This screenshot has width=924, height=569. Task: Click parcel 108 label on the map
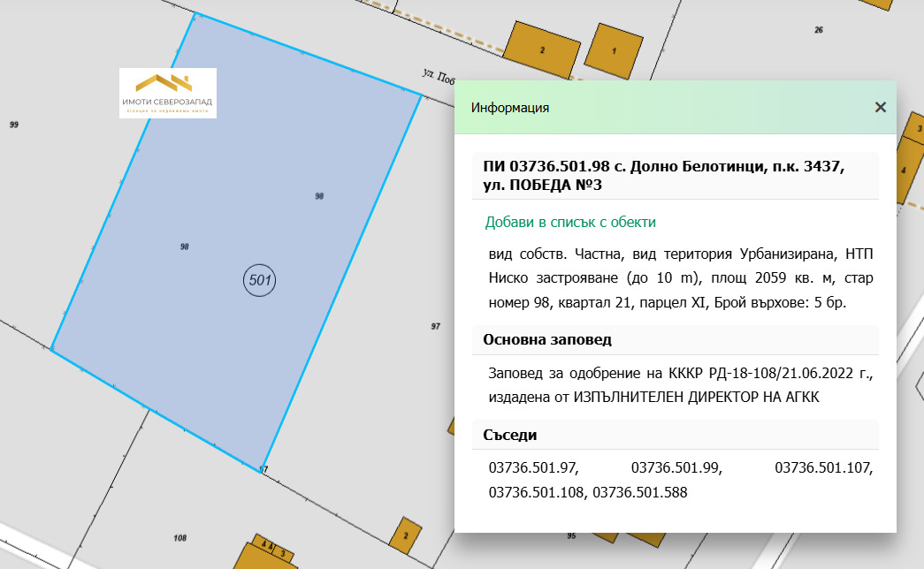point(180,538)
